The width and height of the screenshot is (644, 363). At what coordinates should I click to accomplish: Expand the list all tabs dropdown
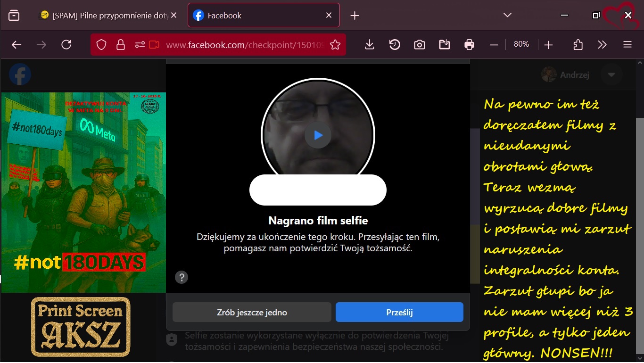point(507,15)
